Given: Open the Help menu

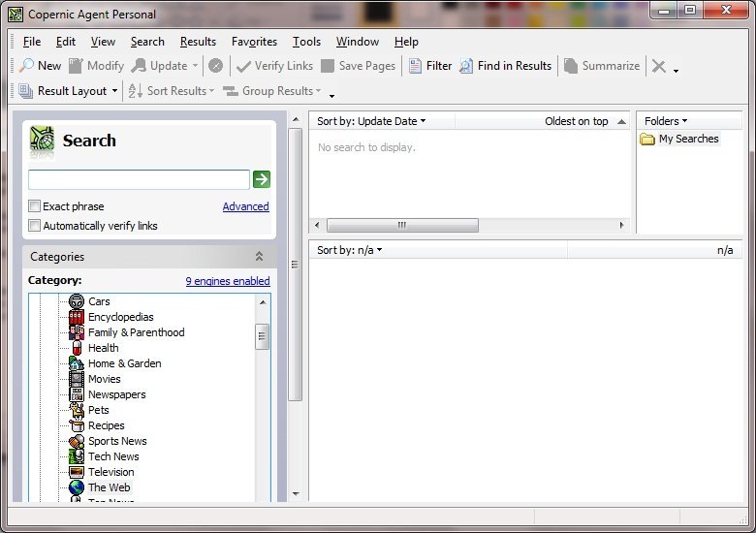Looking at the screenshot, I should coord(406,42).
